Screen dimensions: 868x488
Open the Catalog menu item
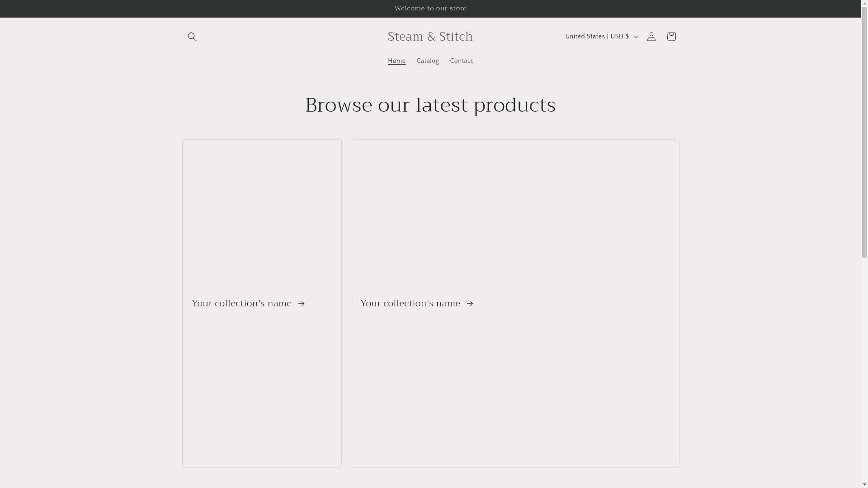click(427, 61)
